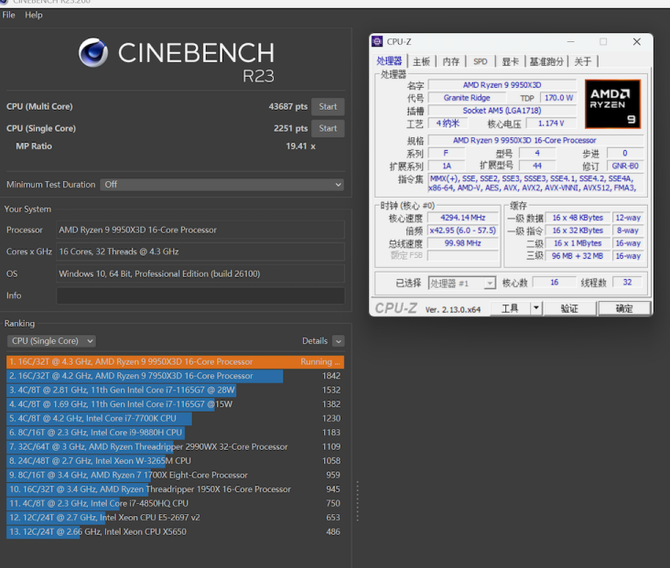Start the CPU Single Core test
670x568 pixels.
pos(328,128)
